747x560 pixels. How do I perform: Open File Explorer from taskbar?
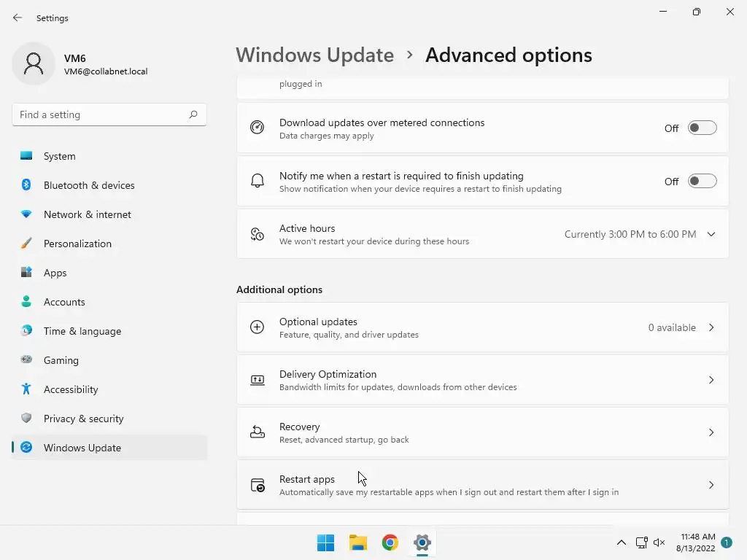(x=357, y=542)
